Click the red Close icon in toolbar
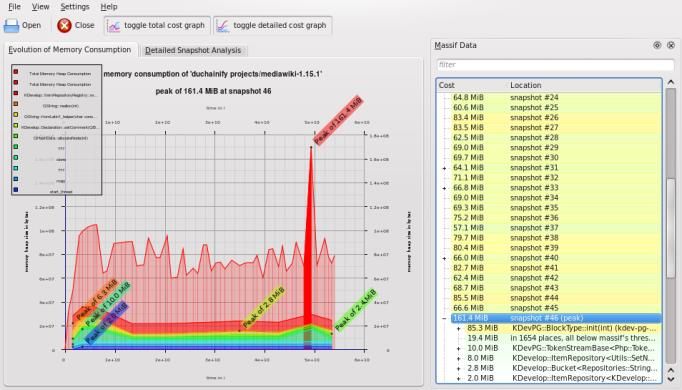Image resolution: width=682 pixels, height=390 pixels. tap(64, 26)
